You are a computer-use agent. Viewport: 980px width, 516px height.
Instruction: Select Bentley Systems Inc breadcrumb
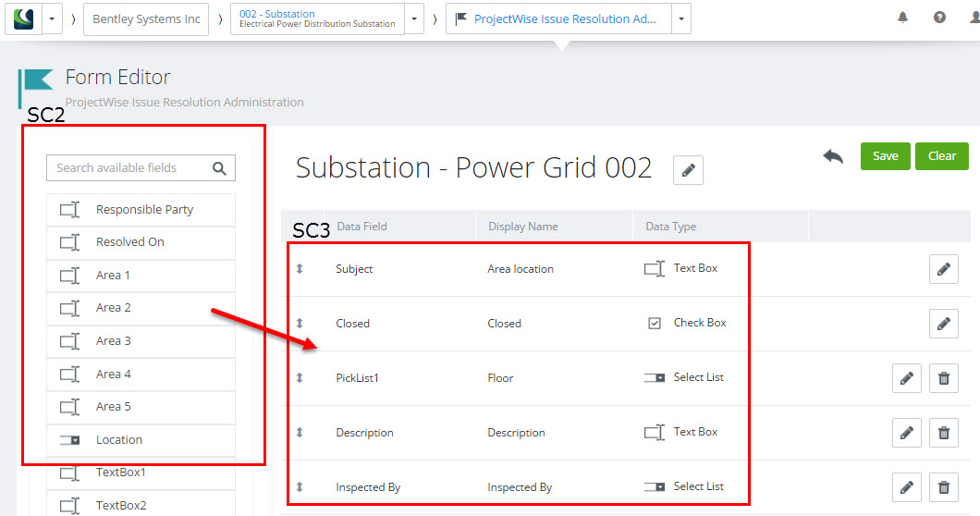pyautogui.click(x=146, y=18)
